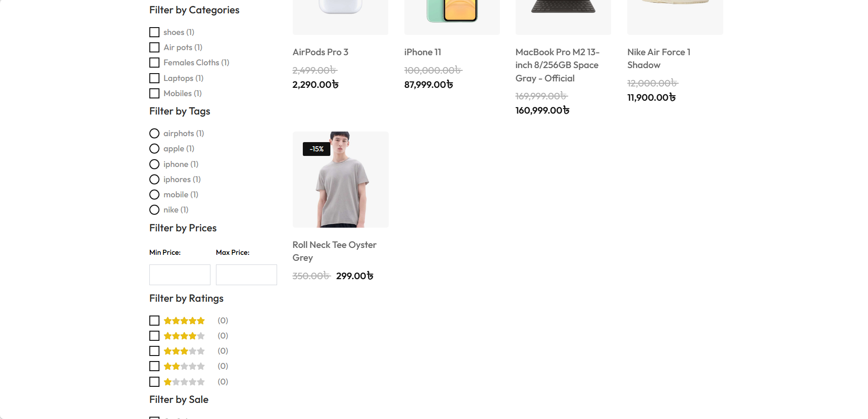Select the airphots tag radio button
This screenshot has width=868, height=419.
coord(154,133)
